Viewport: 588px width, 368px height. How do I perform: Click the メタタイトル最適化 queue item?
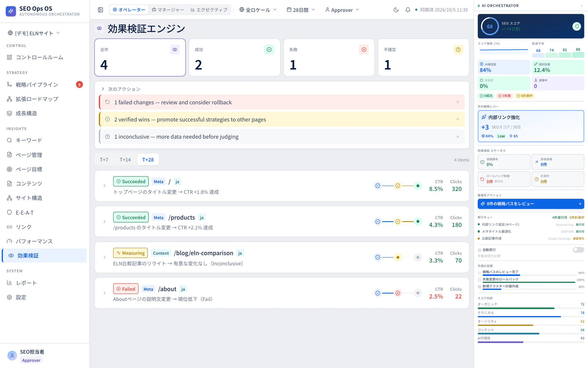click(531, 232)
